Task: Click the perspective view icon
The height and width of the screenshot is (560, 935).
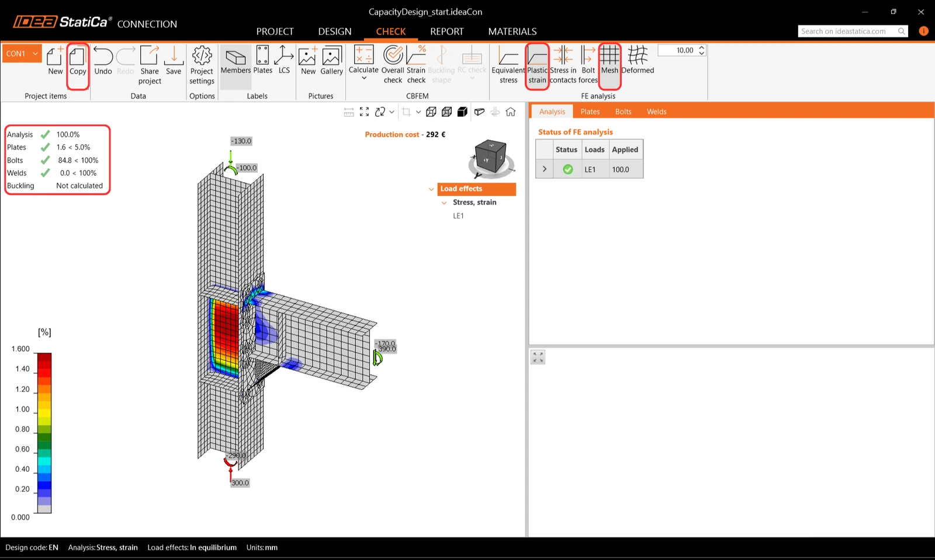Action: 479,112
